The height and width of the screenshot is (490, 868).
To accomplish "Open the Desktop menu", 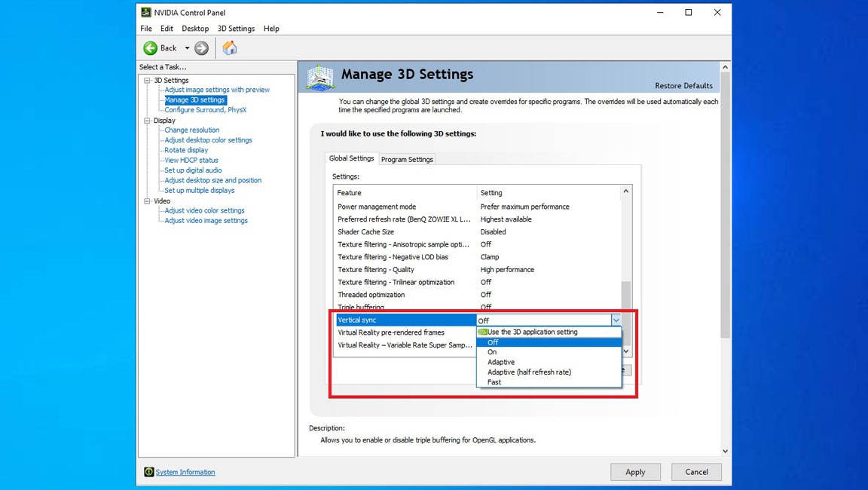I will 195,29.
